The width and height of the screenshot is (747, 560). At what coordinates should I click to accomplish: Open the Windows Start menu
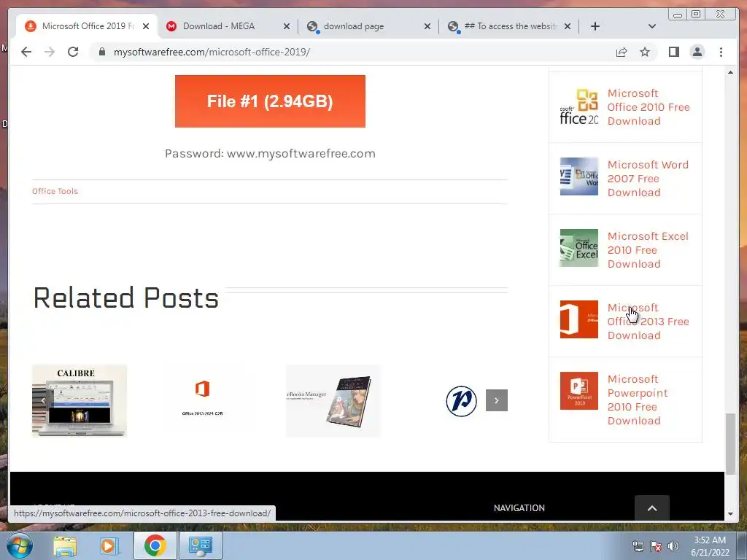(x=19, y=545)
